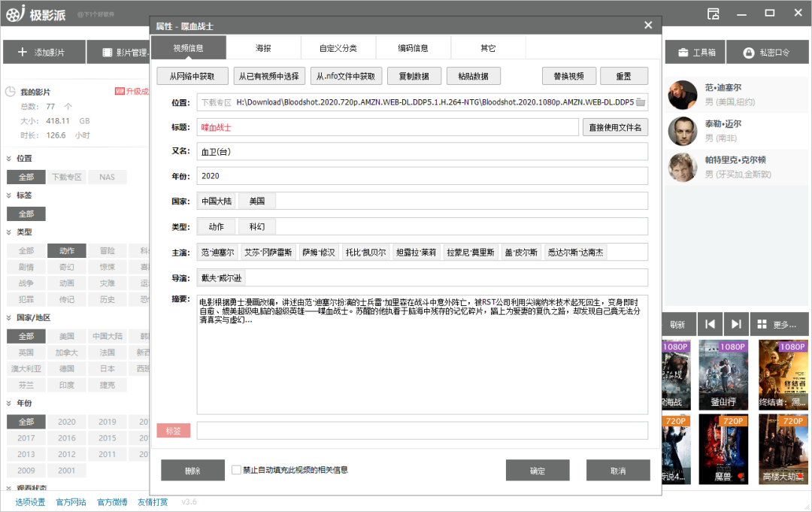Click the folder icon in location field

point(641,102)
